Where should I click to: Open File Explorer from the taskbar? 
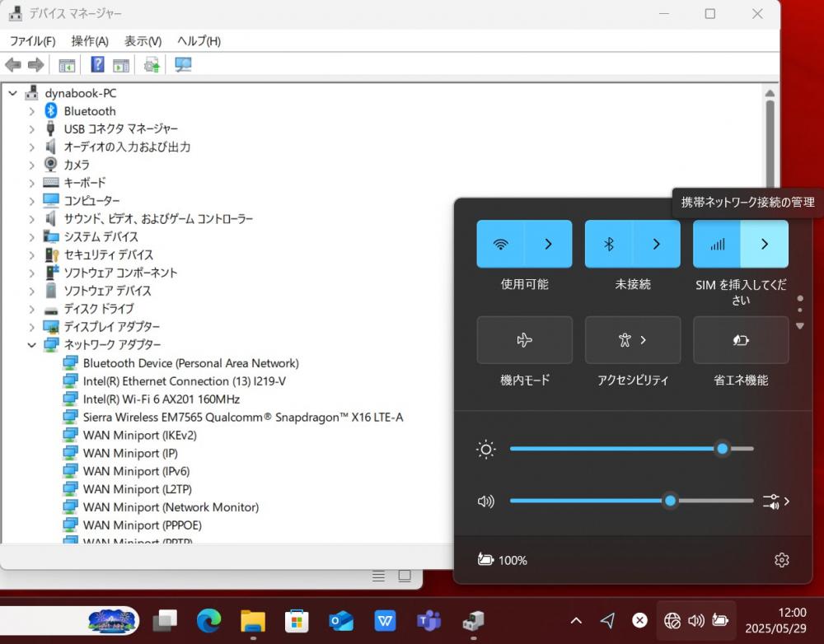pos(253,621)
